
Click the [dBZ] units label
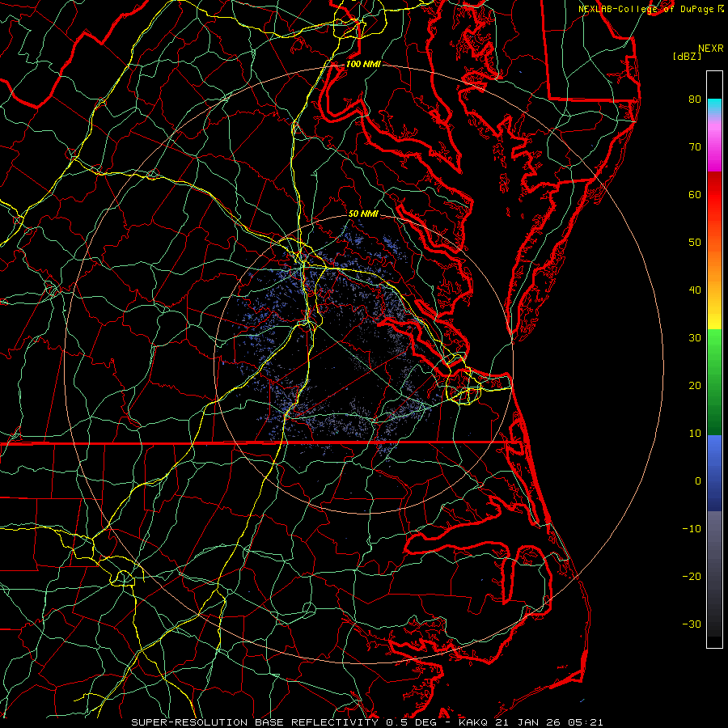[687, 56]
